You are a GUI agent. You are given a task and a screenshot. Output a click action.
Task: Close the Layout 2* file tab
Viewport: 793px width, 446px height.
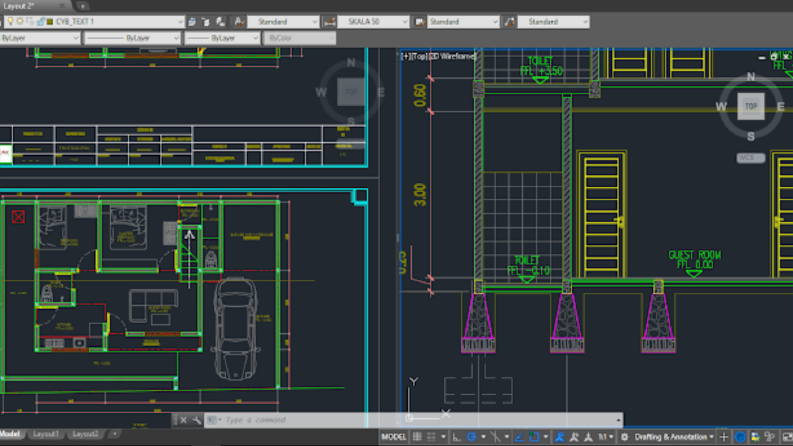(x=62, y=6)
